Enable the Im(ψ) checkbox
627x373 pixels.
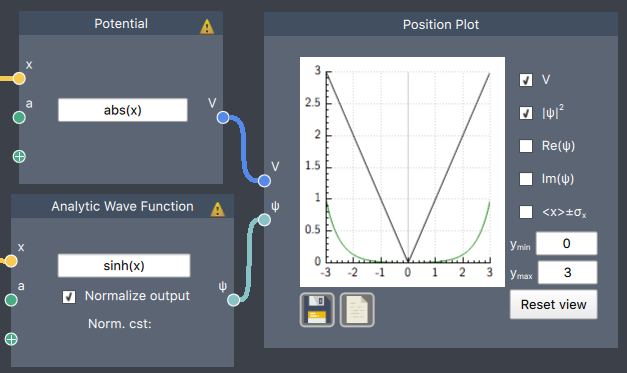pyautogui.click(x=526, y=179)
